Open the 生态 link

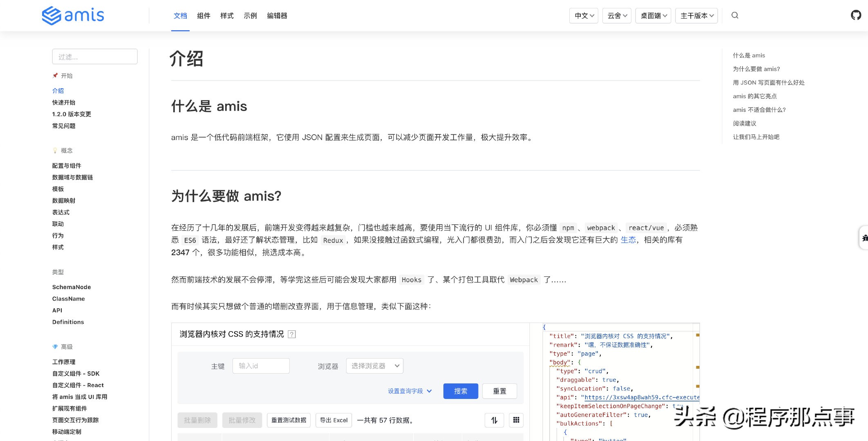click(628, 240)
